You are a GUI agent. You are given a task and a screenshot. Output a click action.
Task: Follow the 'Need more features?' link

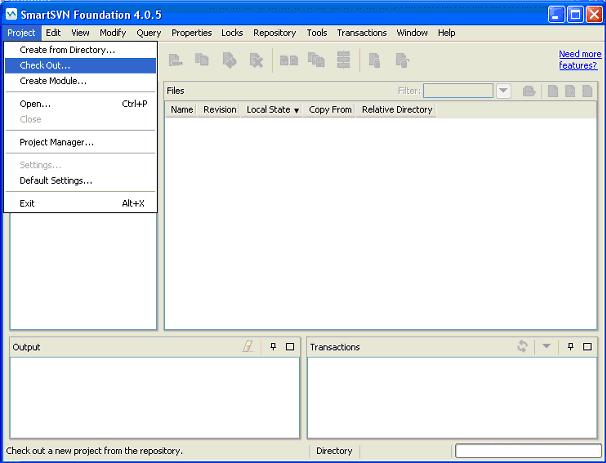pyautogui.click(x=579, y=60)
